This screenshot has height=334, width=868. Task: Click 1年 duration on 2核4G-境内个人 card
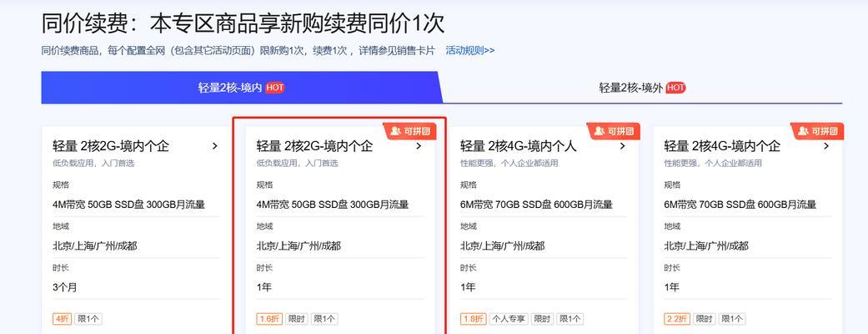[468, 287]
